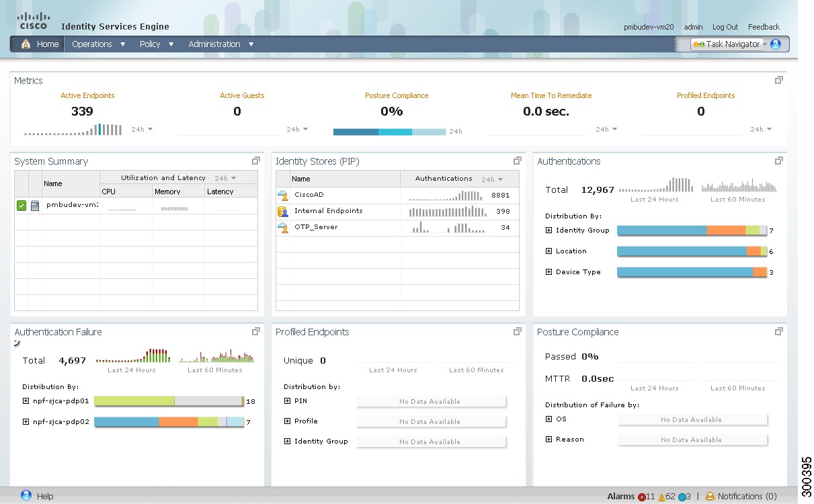Click the Home icon in navigation bar

coord(26,44)
